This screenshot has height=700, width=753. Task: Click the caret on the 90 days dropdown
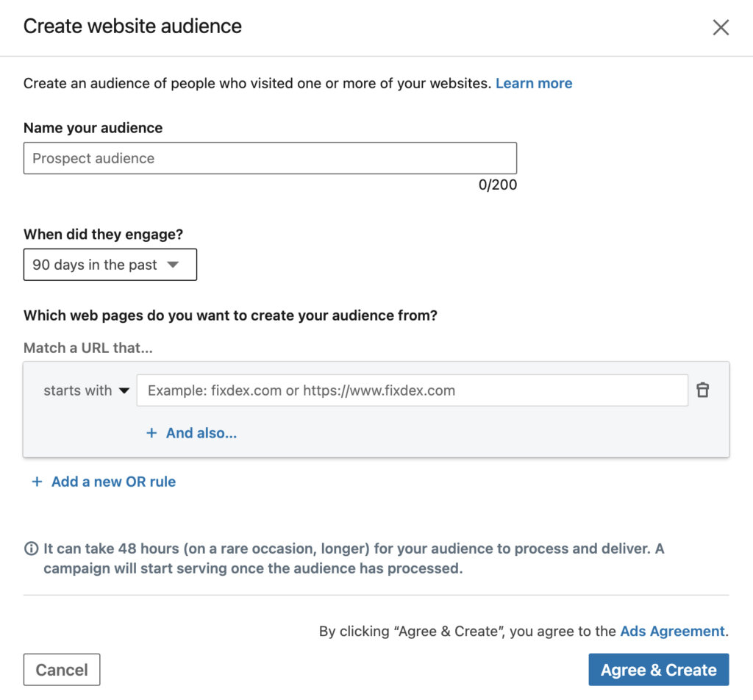pyautogui.click(x=174, y=265)
